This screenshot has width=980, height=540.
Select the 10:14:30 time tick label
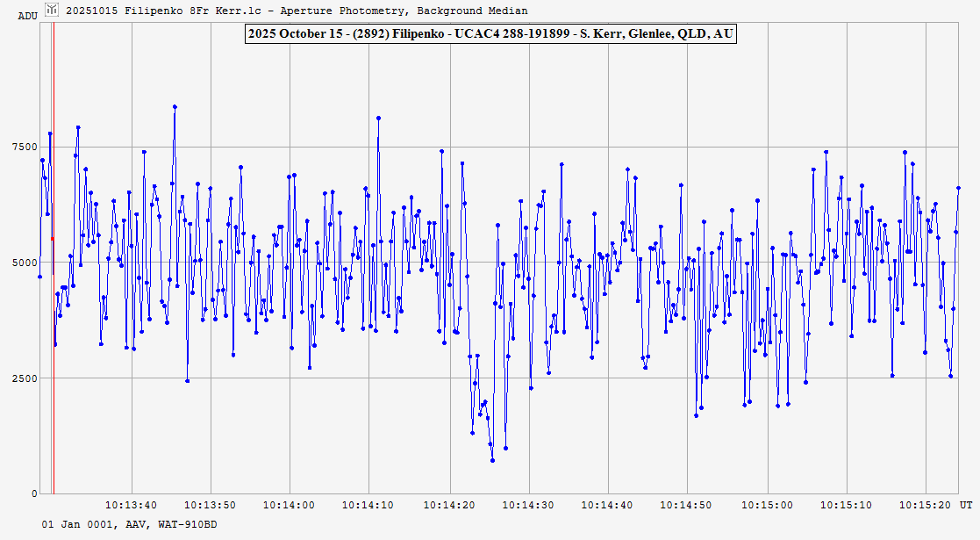click(528, 505)
